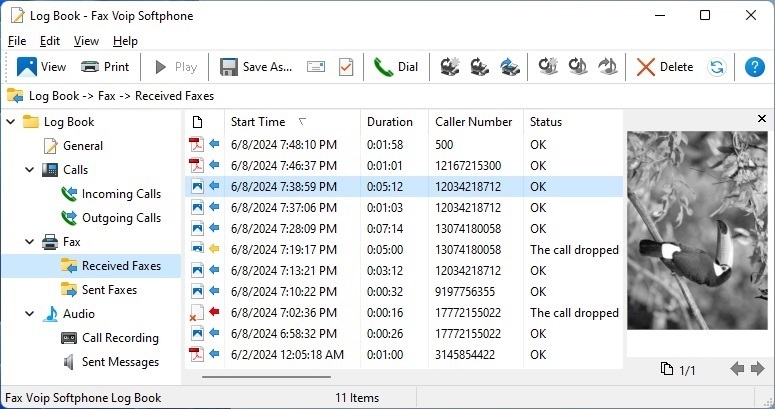Click the Fax printer icon in tree
The image size is (775, 409).
(x=50, y=242)
